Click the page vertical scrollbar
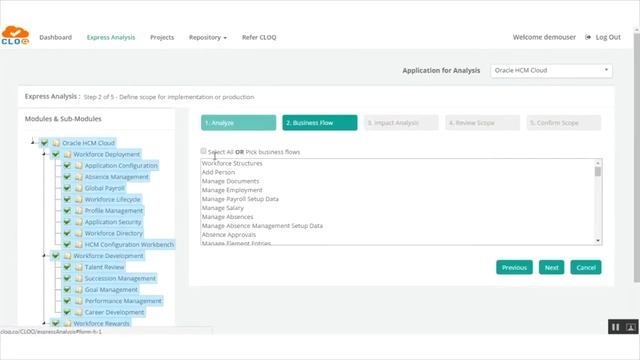Viewport: 640px width, 360px height. 636,157
